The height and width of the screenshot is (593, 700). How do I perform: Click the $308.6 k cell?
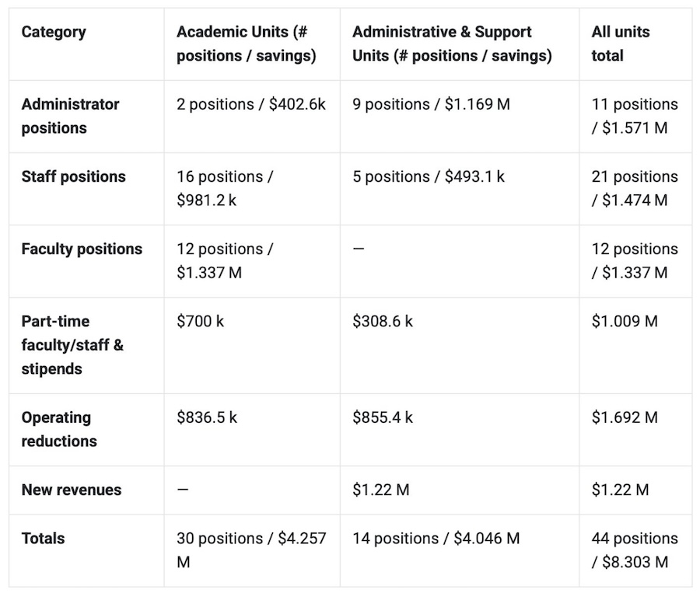(x=383, y=321)
